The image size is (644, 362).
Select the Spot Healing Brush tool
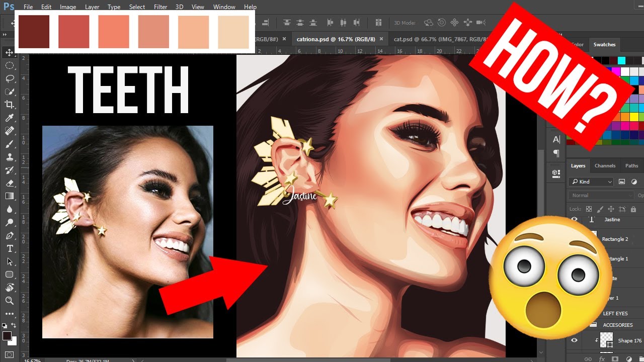(9, 131)
